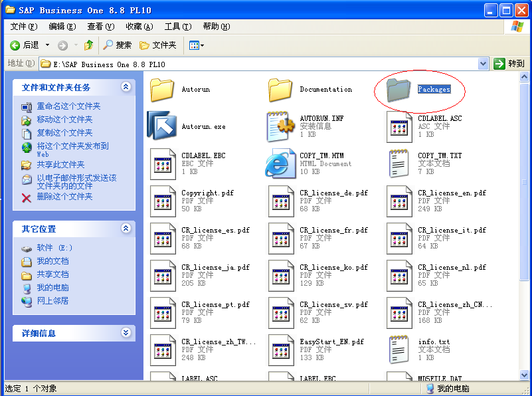Select the info.txt notepad icon
This screenshot has width=532, height=396.
click(399, 349)
